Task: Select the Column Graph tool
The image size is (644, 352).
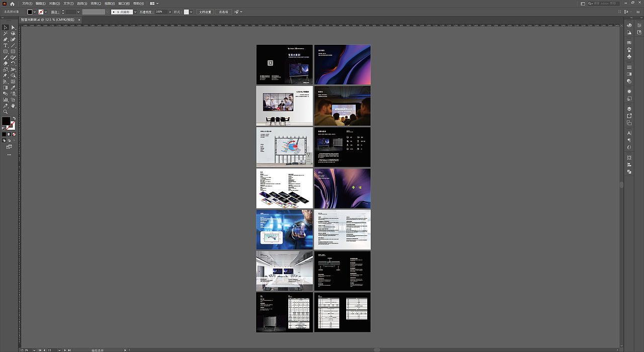Action: pos(6,100)
